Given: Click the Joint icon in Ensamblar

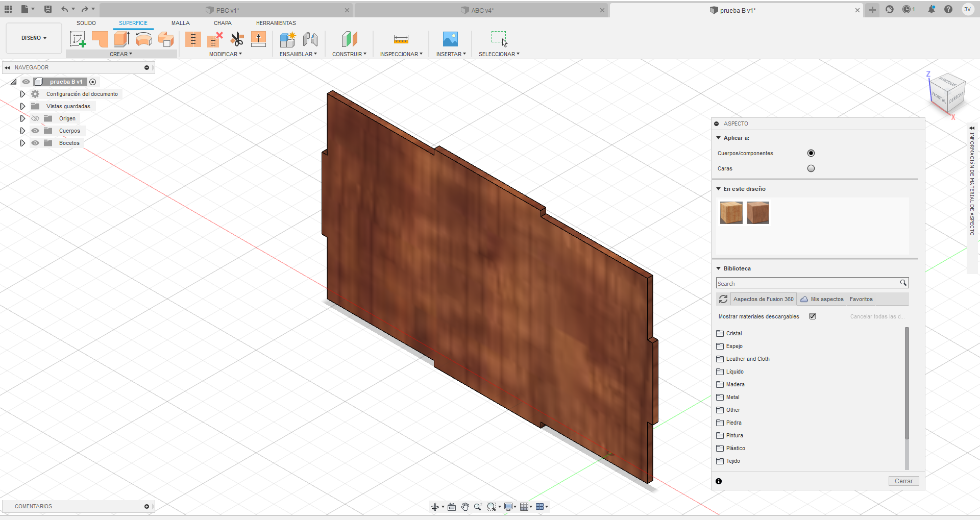Looking at the screenshot, I should [x=310, y=39].
